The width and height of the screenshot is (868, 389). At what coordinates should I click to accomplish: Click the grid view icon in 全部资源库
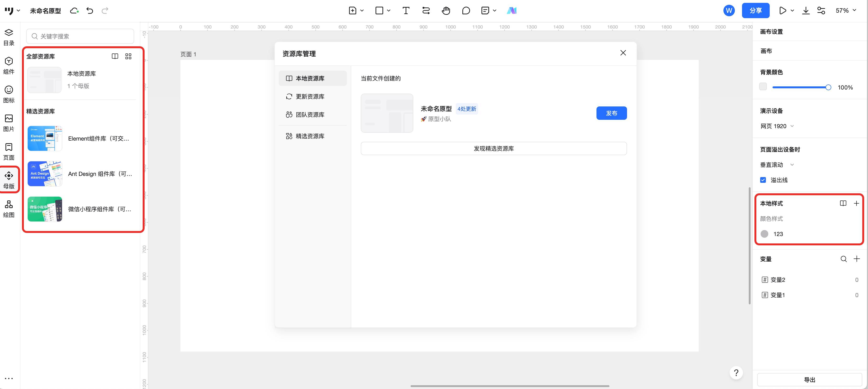128,56
